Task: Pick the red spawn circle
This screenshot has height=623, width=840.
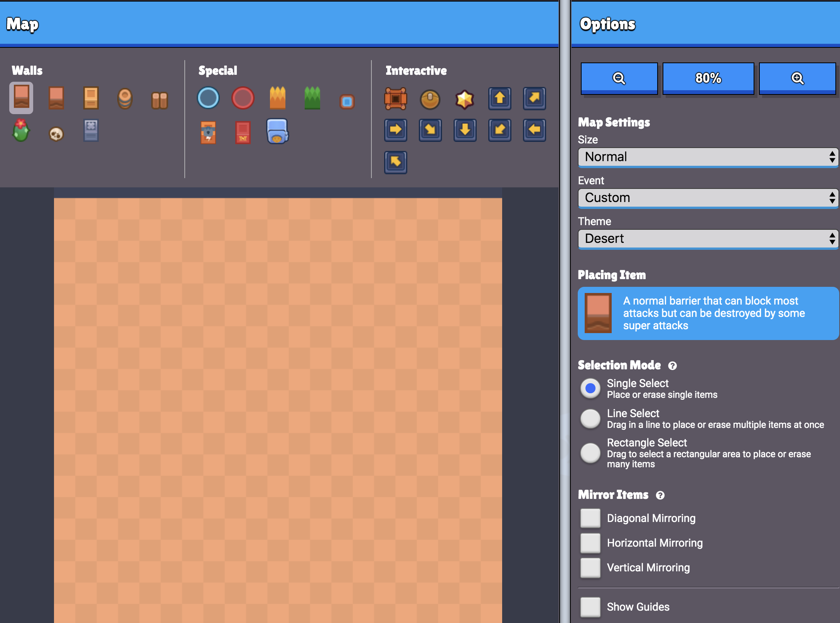Action: [243, 98]
